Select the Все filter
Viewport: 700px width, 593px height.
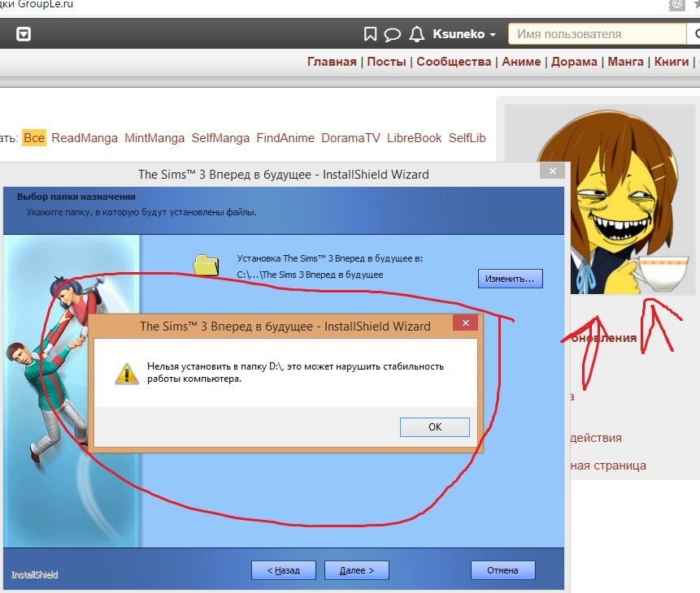(x=34, y=138)
